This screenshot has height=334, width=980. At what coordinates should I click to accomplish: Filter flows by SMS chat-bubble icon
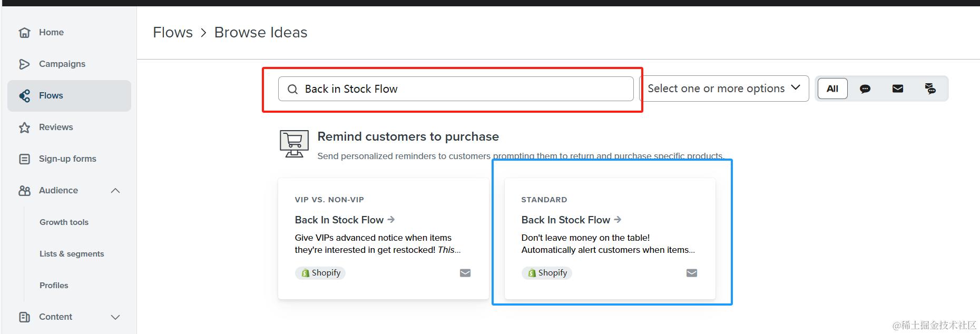point(865,89)
